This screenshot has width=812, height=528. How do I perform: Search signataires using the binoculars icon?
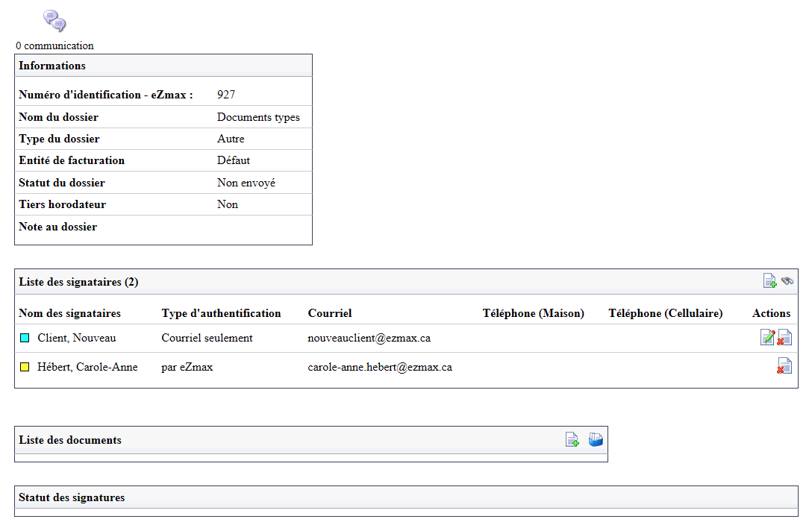(787, 280)
